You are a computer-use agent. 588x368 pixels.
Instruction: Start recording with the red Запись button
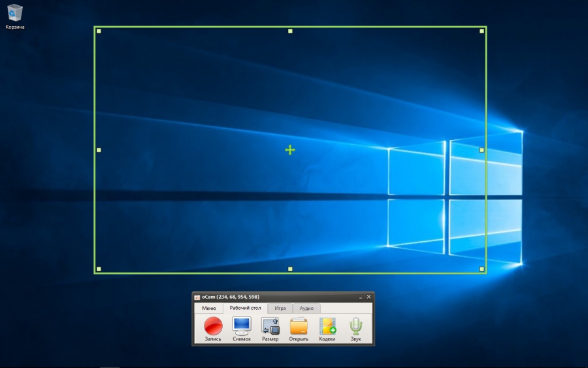(x=213, y=326)
